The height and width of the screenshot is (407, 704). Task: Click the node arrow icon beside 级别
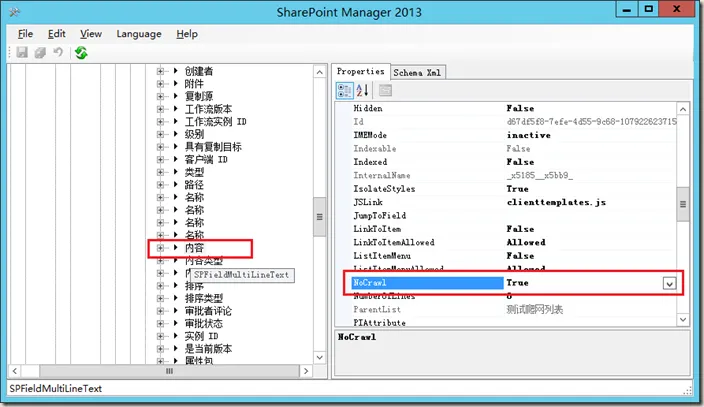(x=176, y=134)
